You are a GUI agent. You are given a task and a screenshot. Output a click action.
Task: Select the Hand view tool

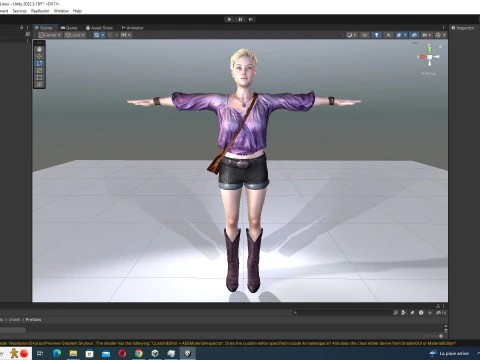tap(39, 49)
